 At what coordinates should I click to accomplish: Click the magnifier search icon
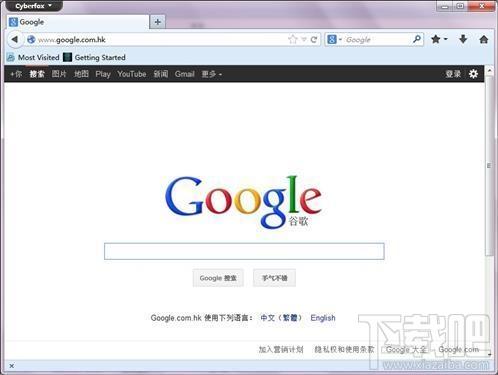tap(417, 39)
